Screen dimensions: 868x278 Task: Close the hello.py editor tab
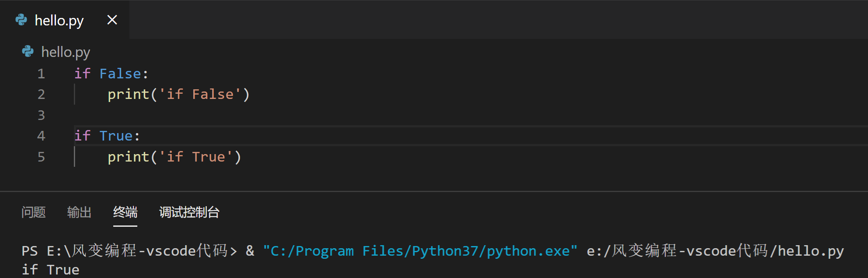coord(112,20)
